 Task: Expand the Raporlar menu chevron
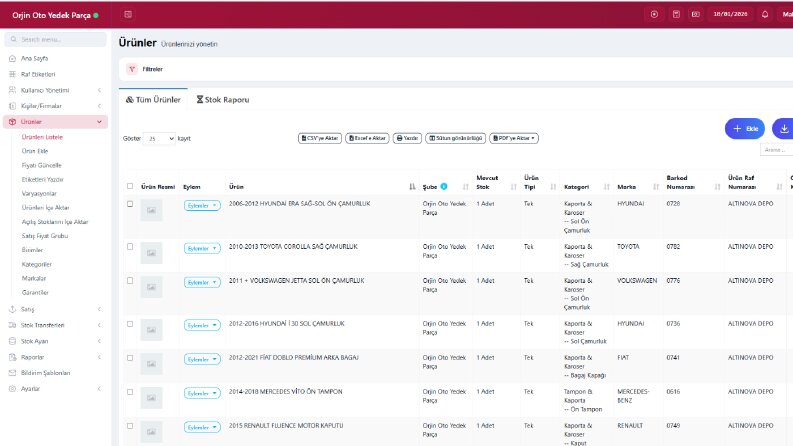point(99,357)
